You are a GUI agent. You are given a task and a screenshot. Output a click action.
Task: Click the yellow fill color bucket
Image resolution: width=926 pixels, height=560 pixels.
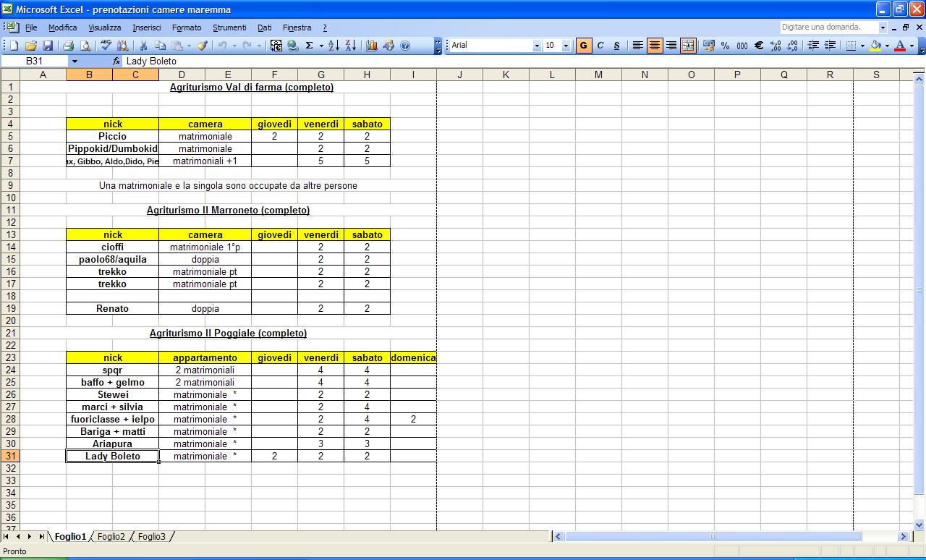(875, 46)
